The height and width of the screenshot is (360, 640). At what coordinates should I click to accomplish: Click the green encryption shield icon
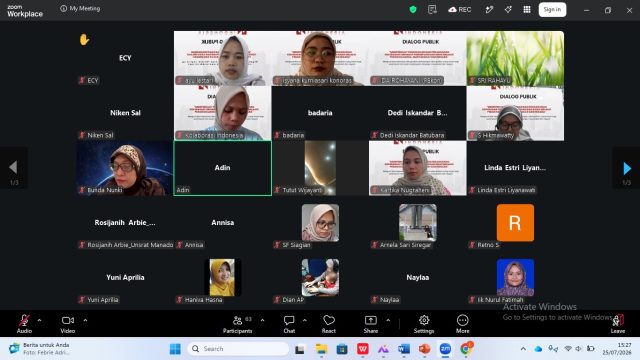(x=413, y=9)
